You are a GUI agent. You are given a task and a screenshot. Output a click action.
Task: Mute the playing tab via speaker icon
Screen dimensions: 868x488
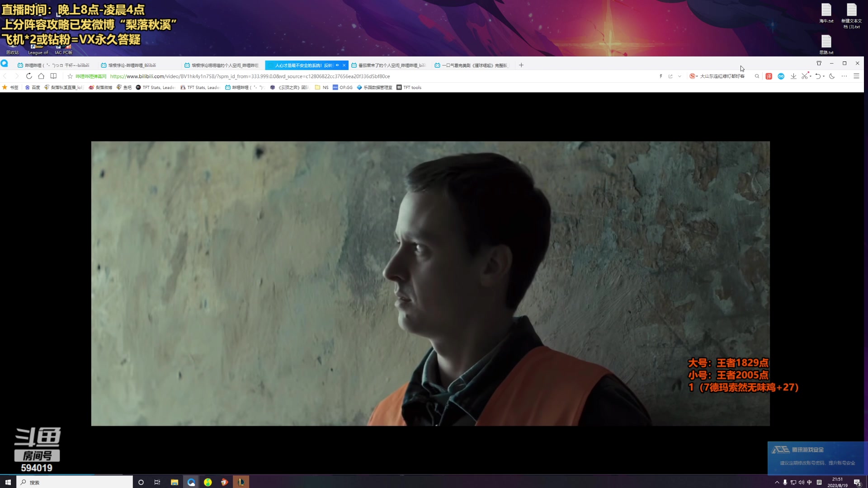[x=337, y=65]
